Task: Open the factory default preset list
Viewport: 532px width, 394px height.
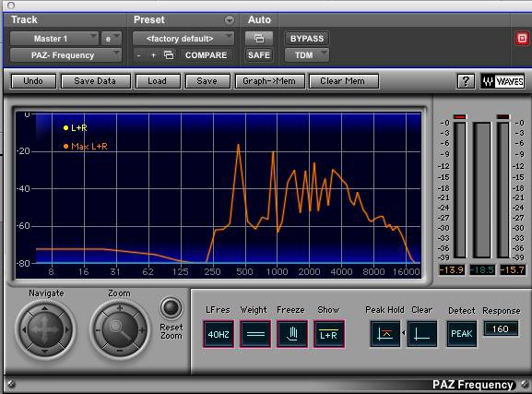Action: tap(183, 39)
